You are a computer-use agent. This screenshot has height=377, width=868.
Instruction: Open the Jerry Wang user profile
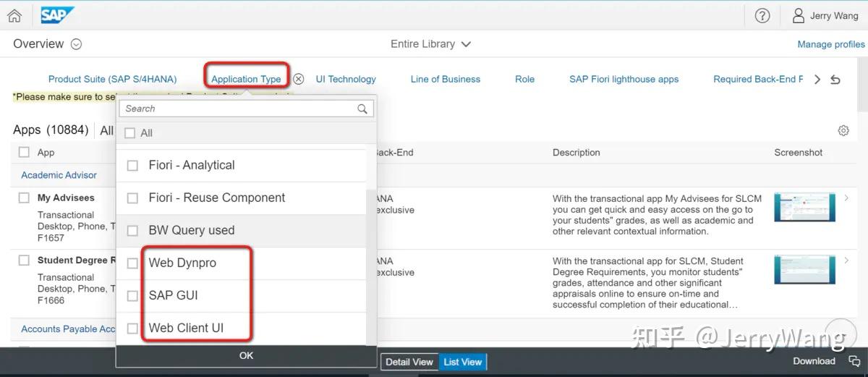pyautogui.click(x=825, y=15)
